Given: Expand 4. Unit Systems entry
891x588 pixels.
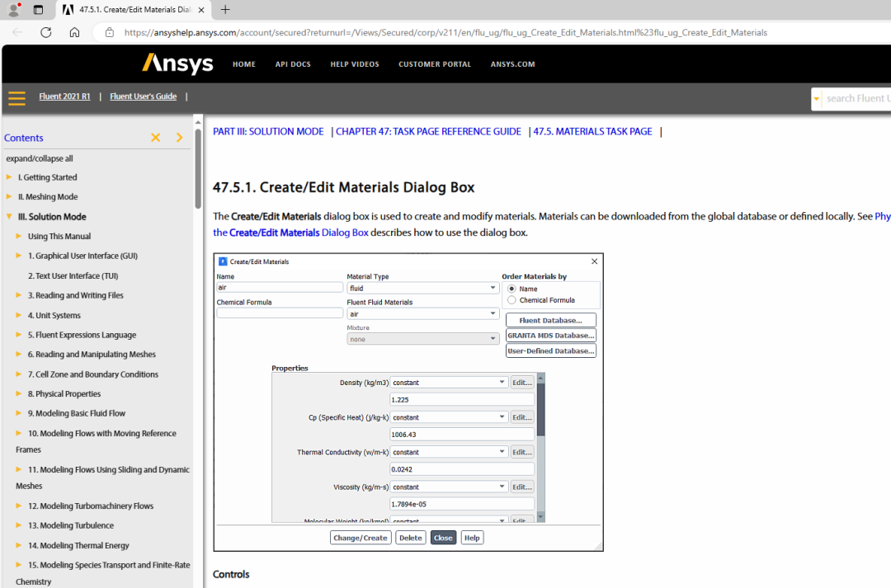Looking at the screenshot, I should 19,315.
